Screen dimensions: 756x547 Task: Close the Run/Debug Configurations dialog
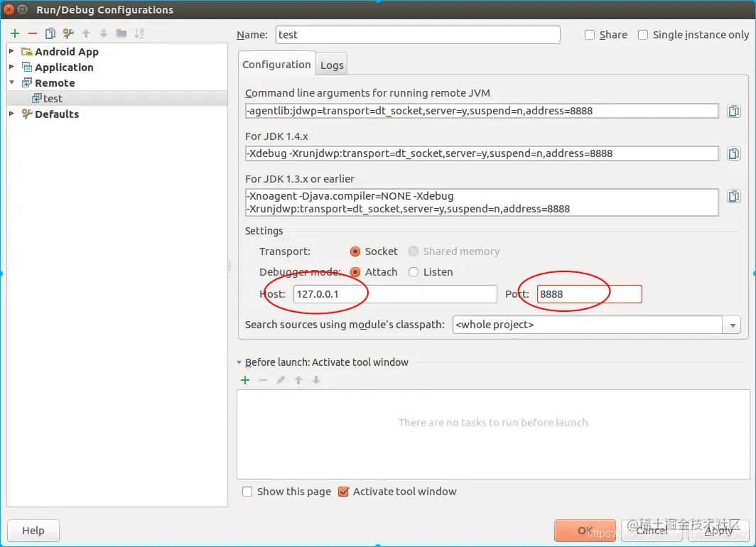9,10
